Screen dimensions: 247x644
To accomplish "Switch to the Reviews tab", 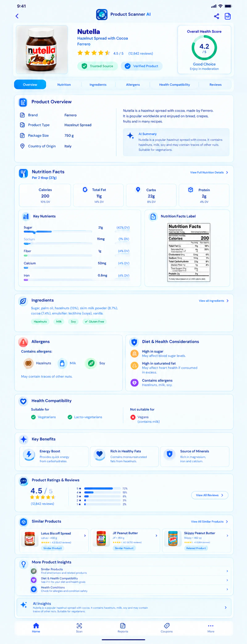I will [215, 85].
